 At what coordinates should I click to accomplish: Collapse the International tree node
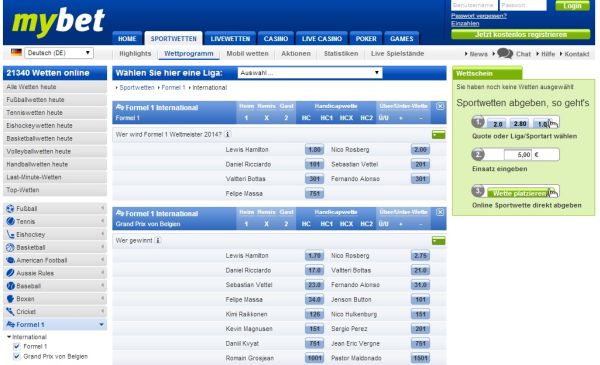click(9, 337)
